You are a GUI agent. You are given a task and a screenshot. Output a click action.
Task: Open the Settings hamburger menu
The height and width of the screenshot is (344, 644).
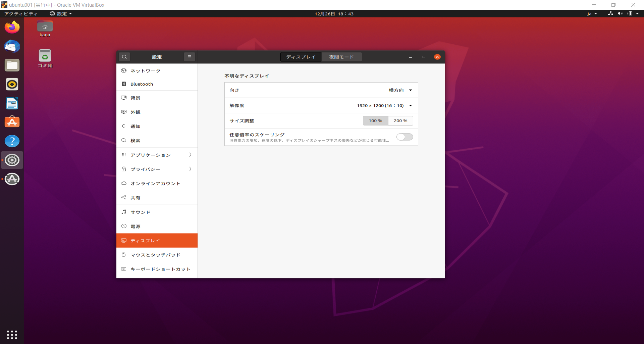tap(190, 57)
